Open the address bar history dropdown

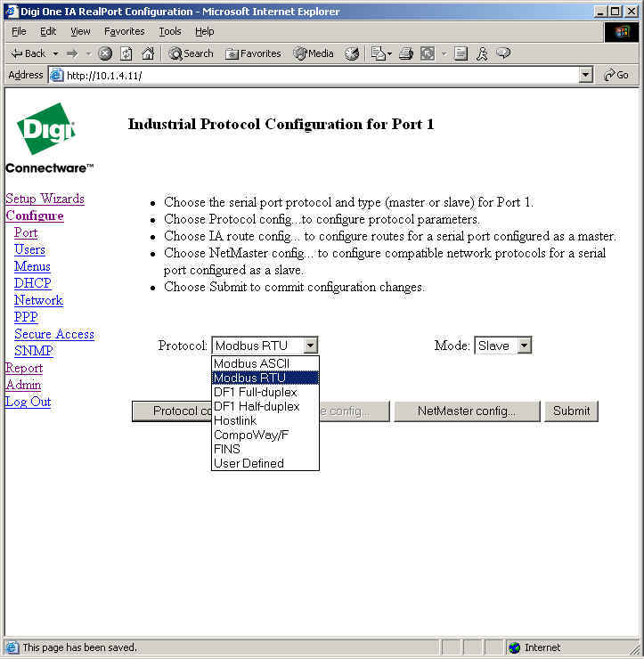tap(585, 76)
